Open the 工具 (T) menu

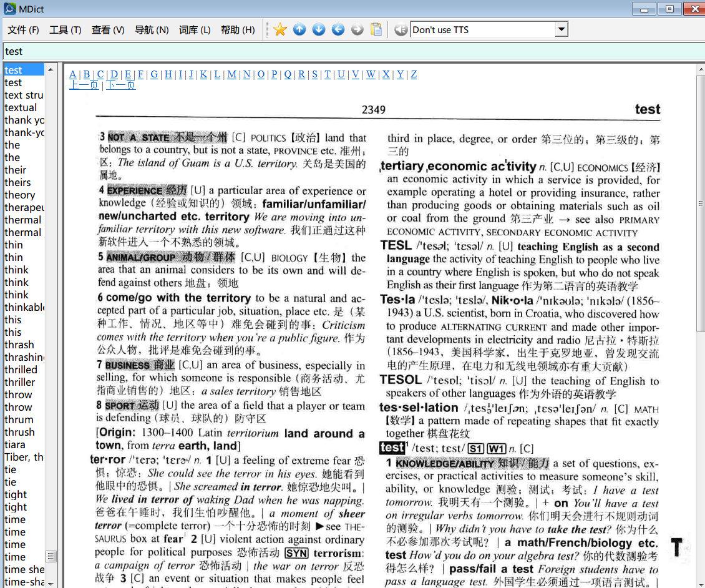(65, 30)
